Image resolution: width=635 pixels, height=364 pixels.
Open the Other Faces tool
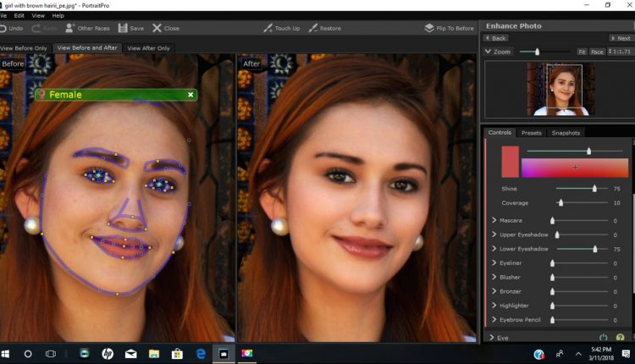pyautogui.click(x=87, y=28)
